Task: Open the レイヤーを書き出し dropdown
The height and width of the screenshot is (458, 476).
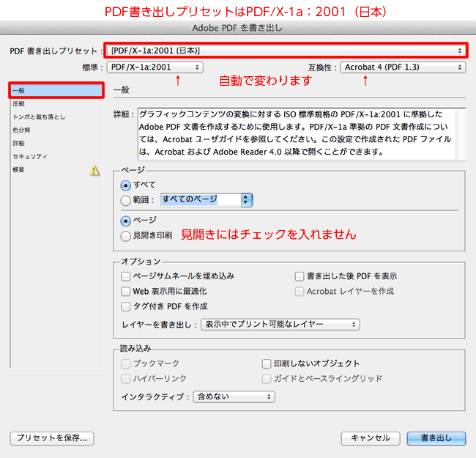Action: (x=280, y=324)
